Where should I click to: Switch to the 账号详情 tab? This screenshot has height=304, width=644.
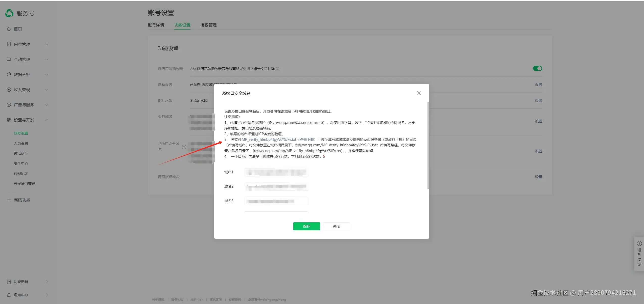156,25
